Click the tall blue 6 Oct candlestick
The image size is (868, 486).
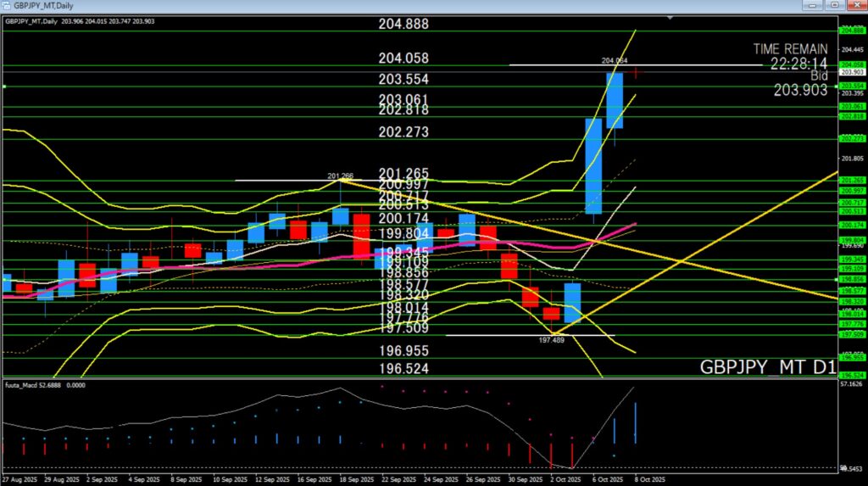click(593, 165)
